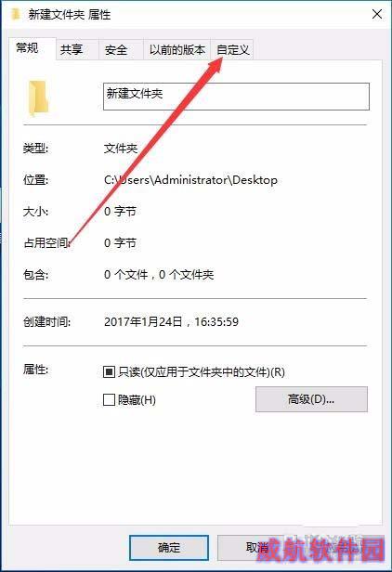Click the 0 字节 value beside 占用空间
Screen dimensions: 392x572
(120, 242)
